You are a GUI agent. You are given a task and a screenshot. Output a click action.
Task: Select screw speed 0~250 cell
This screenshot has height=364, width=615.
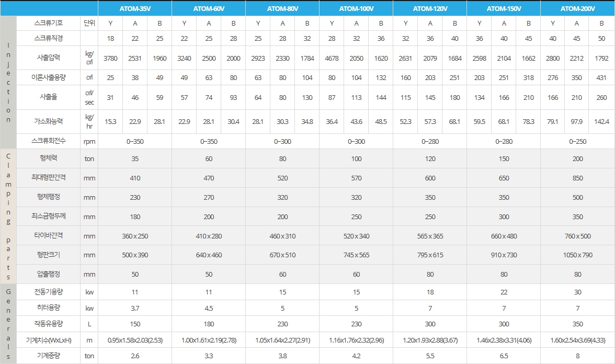pos(577,141)
